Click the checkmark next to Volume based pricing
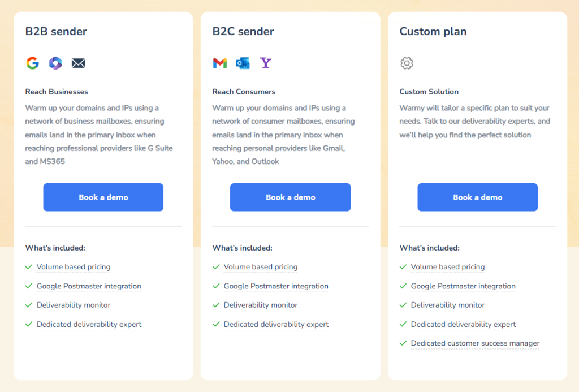 click(x=29, y=267)
